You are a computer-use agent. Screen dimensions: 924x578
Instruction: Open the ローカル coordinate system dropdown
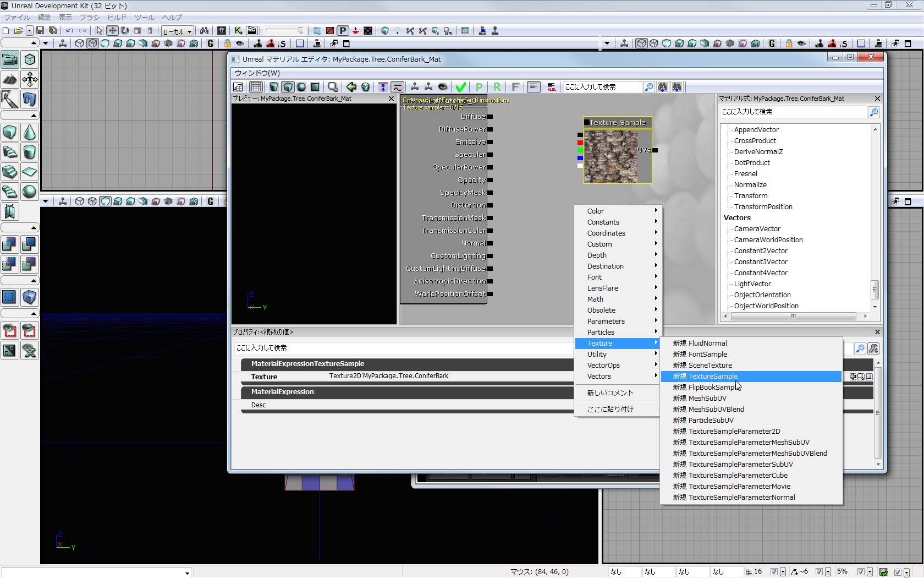coord(177,31)
